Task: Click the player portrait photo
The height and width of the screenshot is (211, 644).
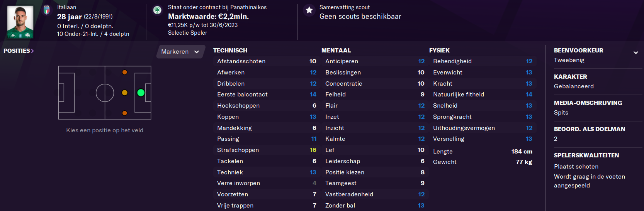Action: point(20,22)
